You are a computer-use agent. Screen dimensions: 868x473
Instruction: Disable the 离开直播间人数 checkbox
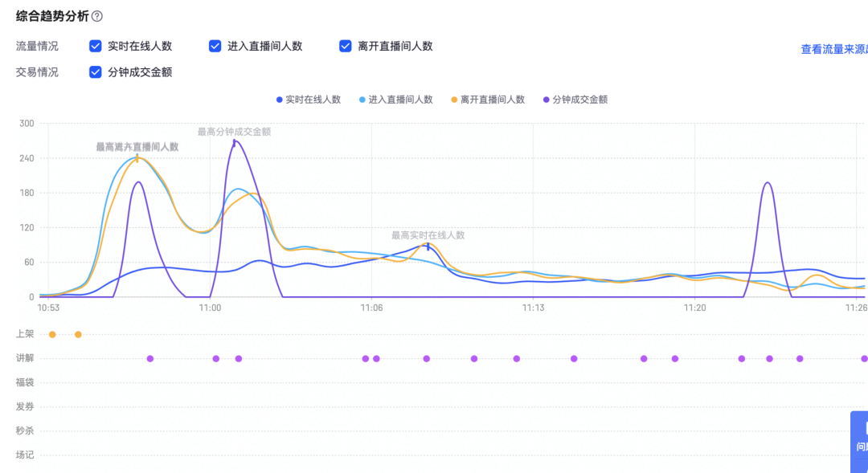346,46
